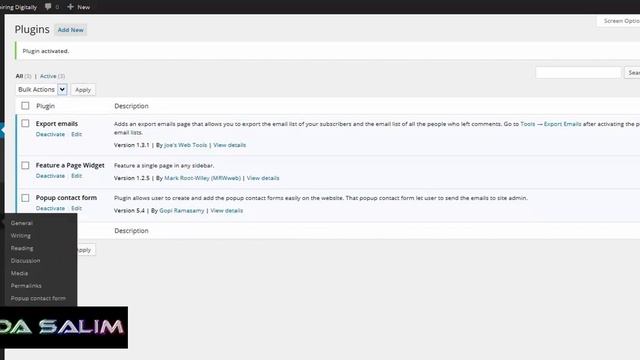The width and height of the screenshot is (640, 360).
Task: Deactivate the Popup contact form plugin
Action: click(50, 209)
